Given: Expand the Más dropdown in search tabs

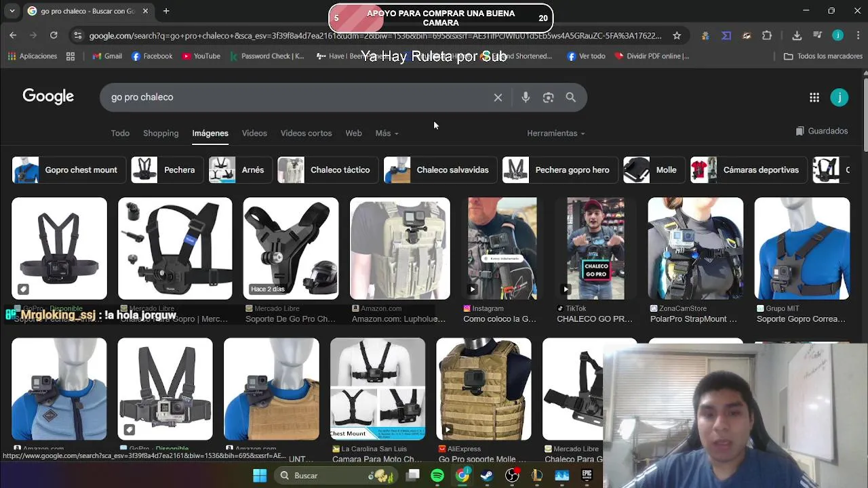Looking at the screenshot, I should pyautogui.click(x=387, y=134).
